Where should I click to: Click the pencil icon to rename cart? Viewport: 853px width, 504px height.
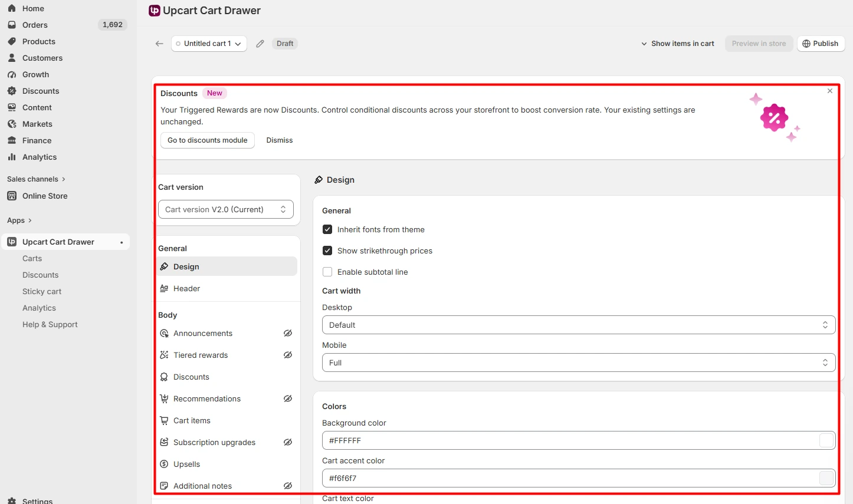coord(260,44)
